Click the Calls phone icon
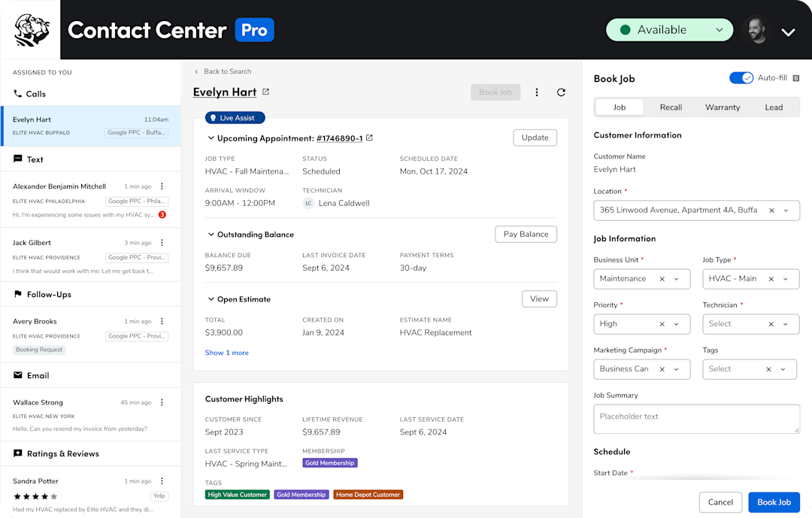The height and width of the screenshot is (518, 812). tap(17, 94)
